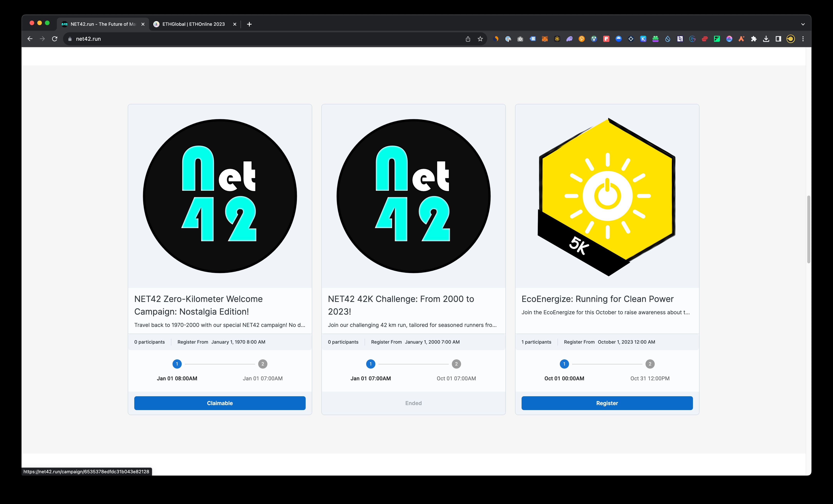
Task: Select step 2 marker on Zero-Kilometer timeline
Action: click(263, 364)
